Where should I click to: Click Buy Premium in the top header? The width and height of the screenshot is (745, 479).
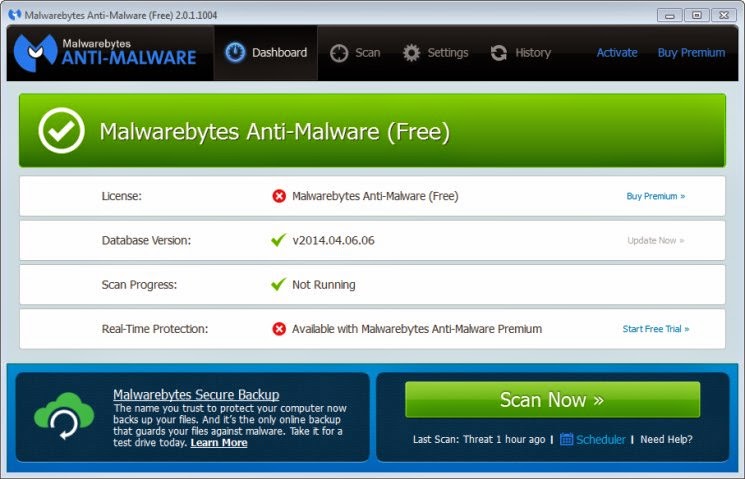click(691, 53)
